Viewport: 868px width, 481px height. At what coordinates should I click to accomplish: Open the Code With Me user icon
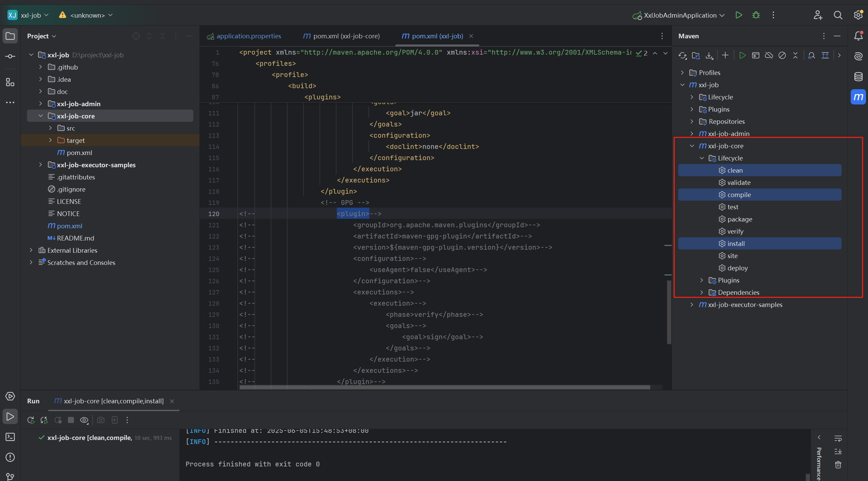818,15
